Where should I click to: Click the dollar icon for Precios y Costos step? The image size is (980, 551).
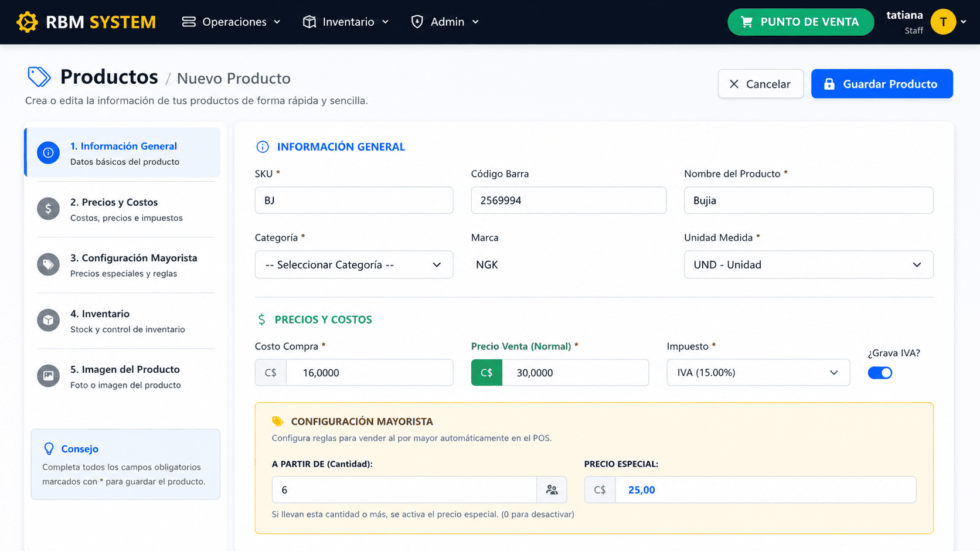pyautogui.click(x=49, y=209)
